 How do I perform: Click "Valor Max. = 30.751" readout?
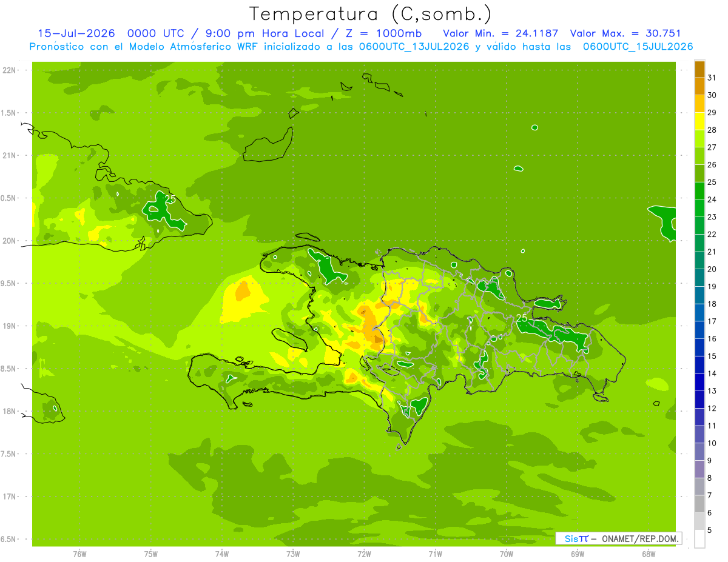[625, 33]
